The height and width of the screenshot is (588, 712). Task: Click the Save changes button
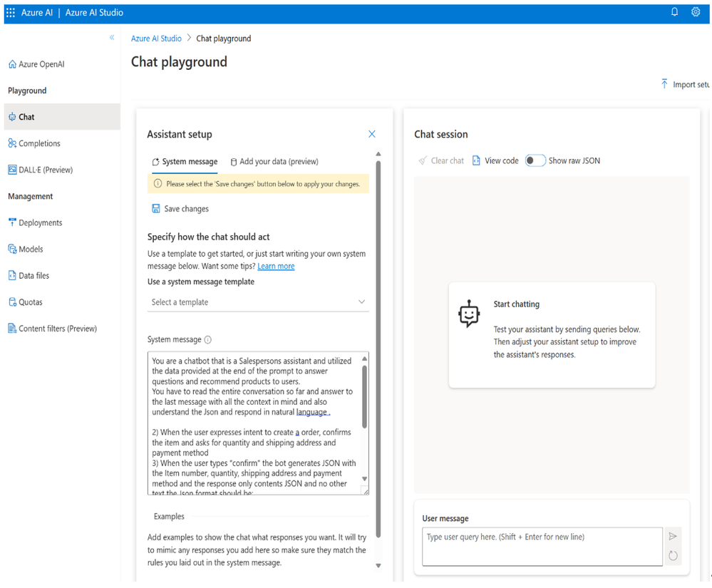(180, 208)
